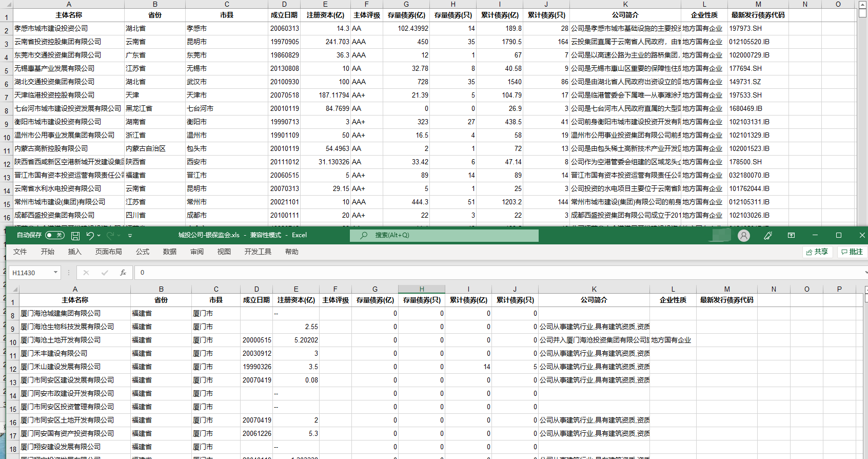Click the formula bar cancel X icon
The height and width of the screenshot is (459, 868).
point(86,273)
